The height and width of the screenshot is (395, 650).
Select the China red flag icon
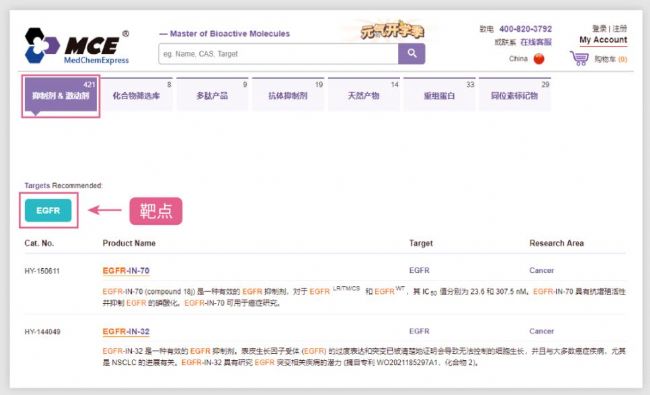coord(539,59)
